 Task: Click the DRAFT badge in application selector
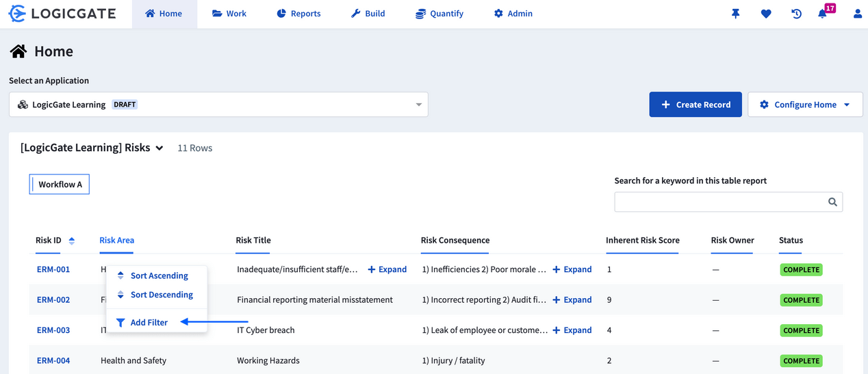125,105
